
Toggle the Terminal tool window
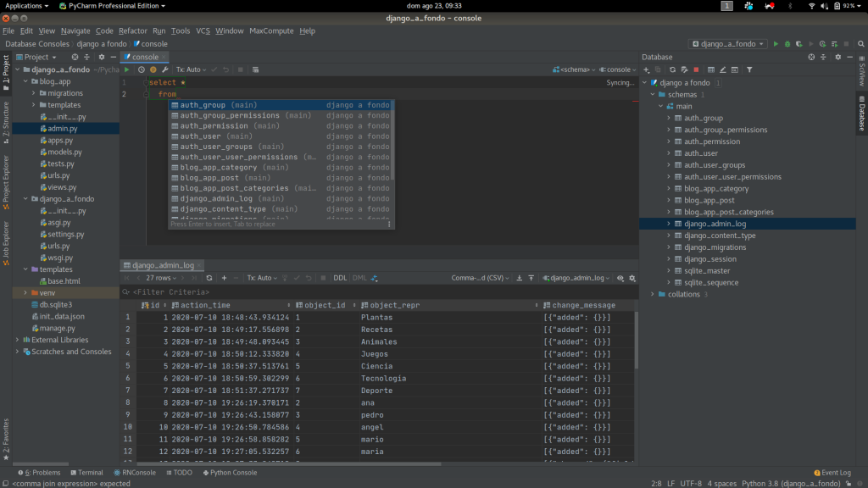coord(87,473)
